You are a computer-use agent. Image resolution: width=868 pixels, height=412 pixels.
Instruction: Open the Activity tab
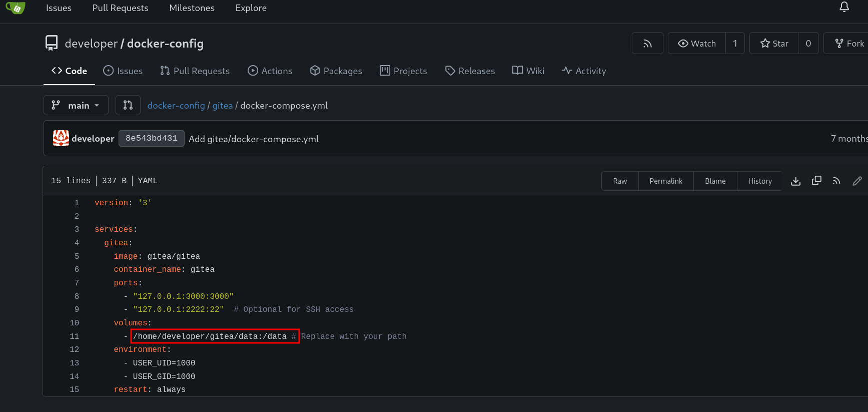(584, 71)
